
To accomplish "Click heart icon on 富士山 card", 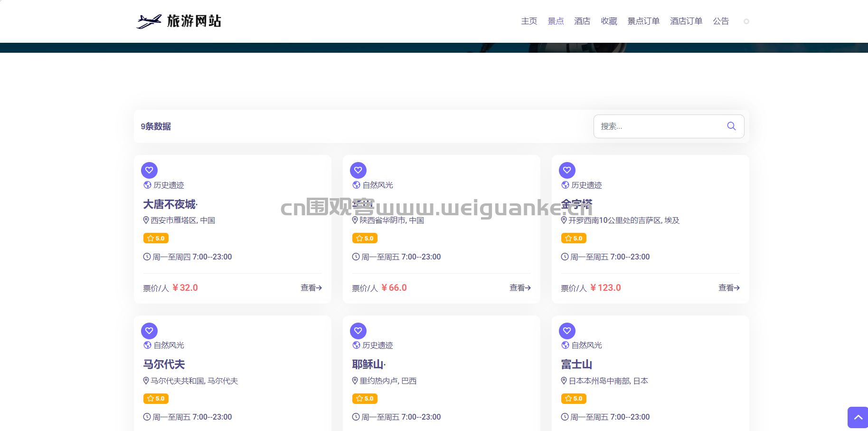I will (567, 331).
